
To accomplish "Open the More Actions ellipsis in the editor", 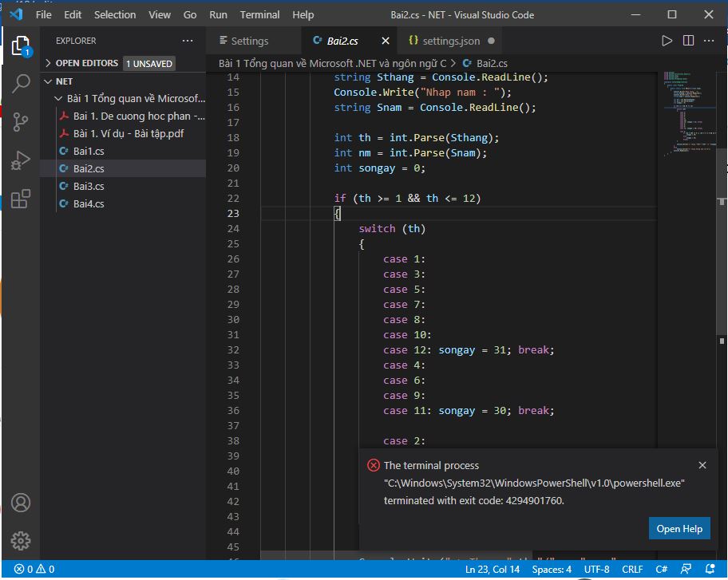I will pyautogui.click(x=709, y=40).
